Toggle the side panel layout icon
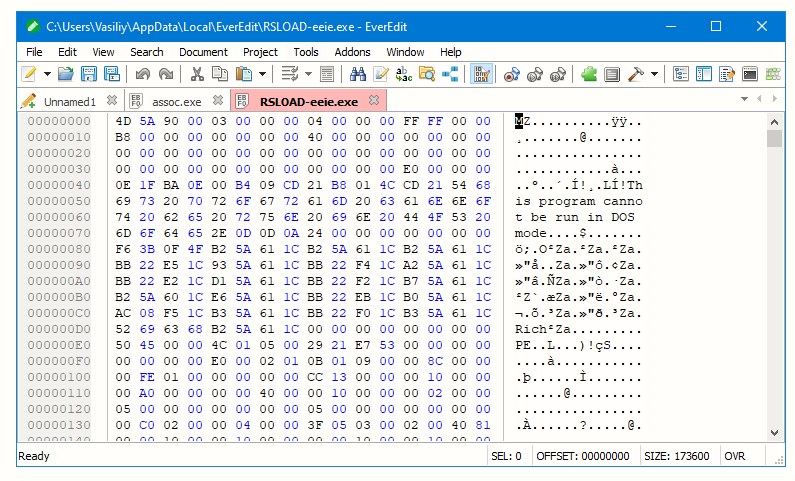The height and width of the screenshot is (481, 795). pos(704,75)
